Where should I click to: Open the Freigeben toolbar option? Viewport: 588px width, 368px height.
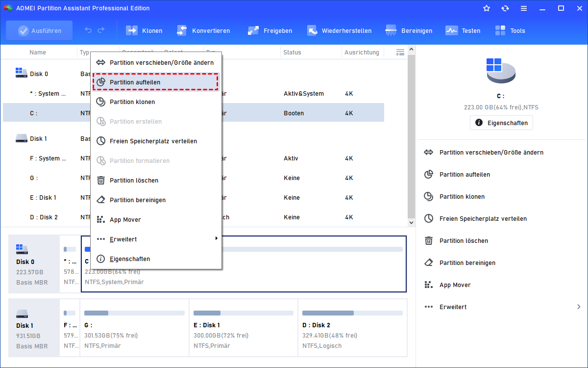[x=269, y=30]
